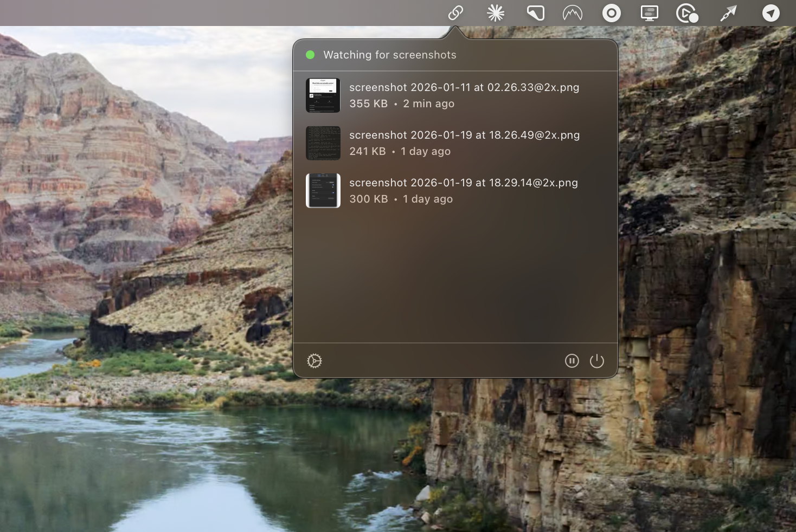
Task: Open the settings gear in the popover
Action: [315, 361]
